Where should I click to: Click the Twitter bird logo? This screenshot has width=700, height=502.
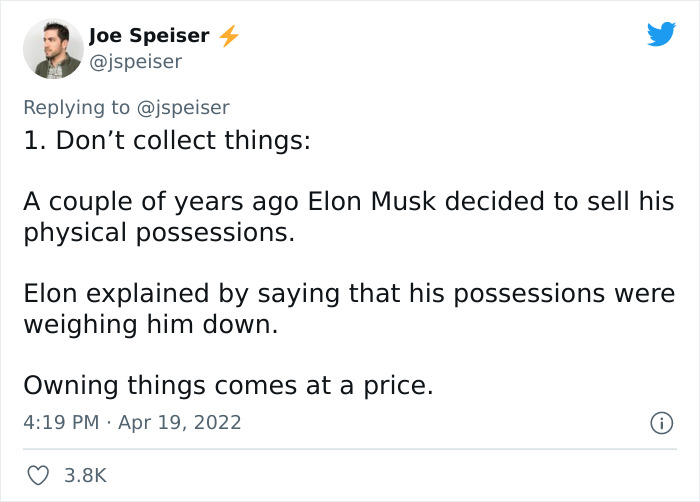pos(661,35)
